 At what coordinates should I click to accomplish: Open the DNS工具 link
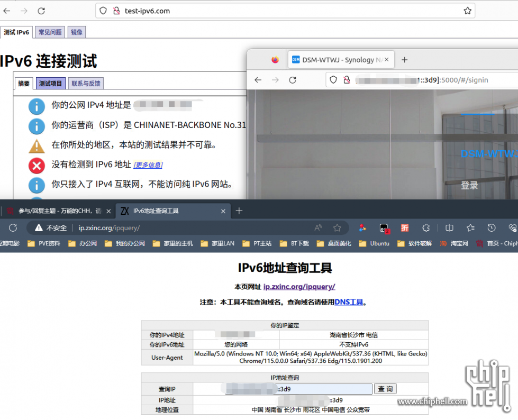pyautogui.click(x=349, y=302)
